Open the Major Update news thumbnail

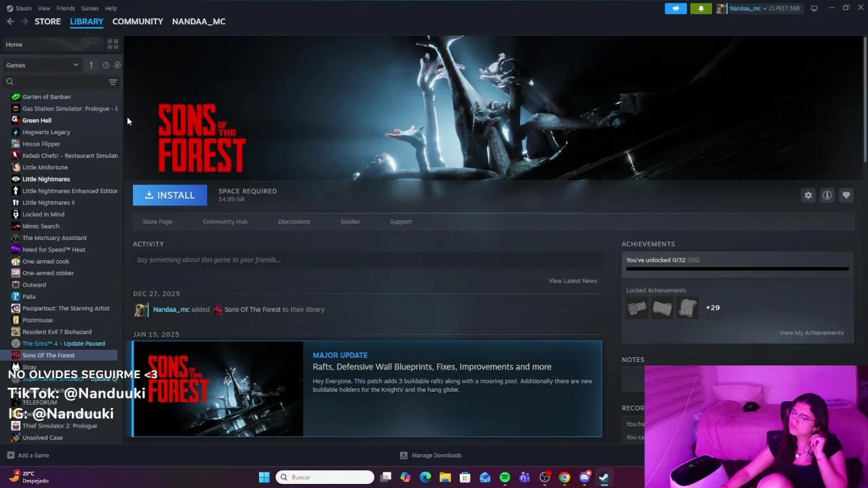point(218,389)
